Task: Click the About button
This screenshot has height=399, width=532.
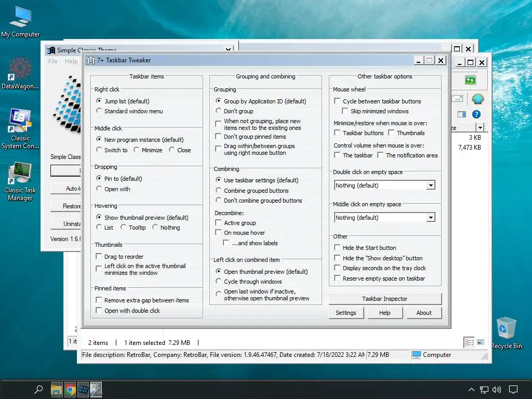Action: [424, 313]
